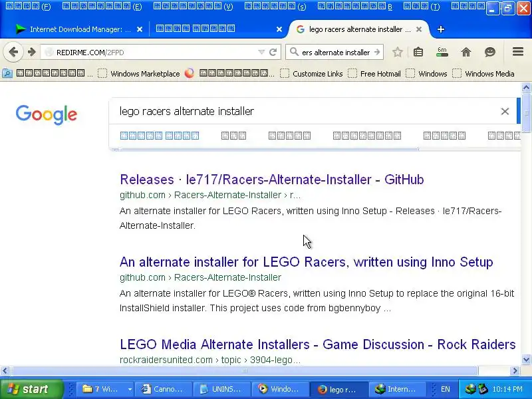Switch to the UNINS... taskbar window
The width and height of the screenshot is (532, 399).
click(221, 389)
